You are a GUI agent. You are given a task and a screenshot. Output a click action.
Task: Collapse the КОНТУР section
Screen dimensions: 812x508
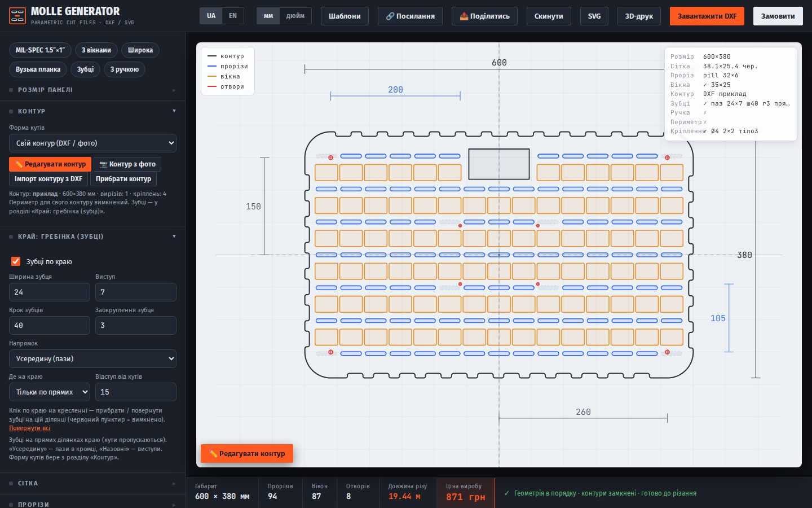click(92, 111)
